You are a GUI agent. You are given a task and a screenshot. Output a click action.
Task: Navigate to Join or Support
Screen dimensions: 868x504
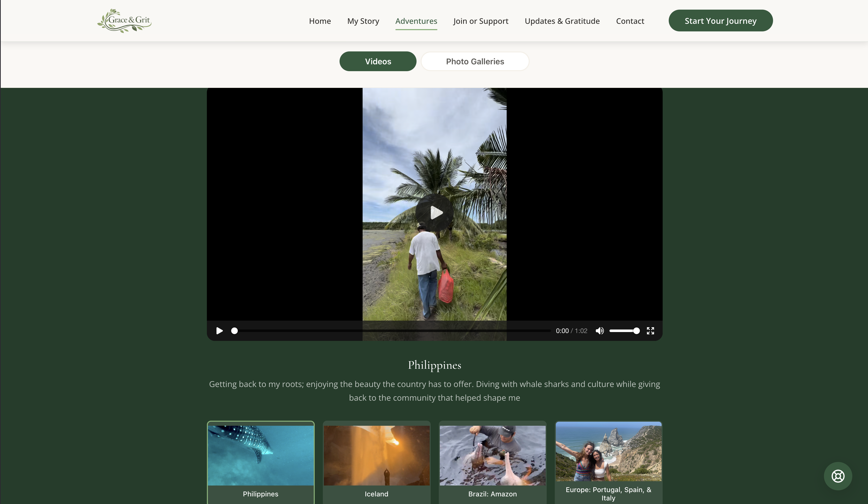(x=481, y=21)
